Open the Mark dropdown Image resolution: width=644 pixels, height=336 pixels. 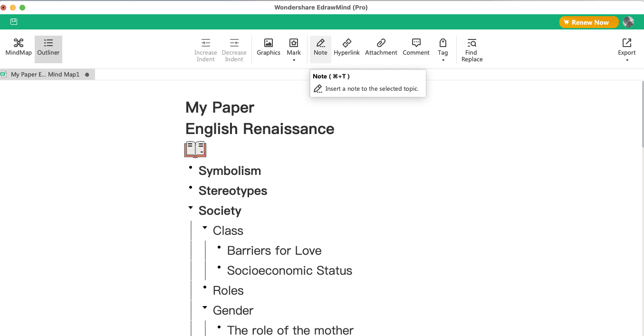(294, 49)
